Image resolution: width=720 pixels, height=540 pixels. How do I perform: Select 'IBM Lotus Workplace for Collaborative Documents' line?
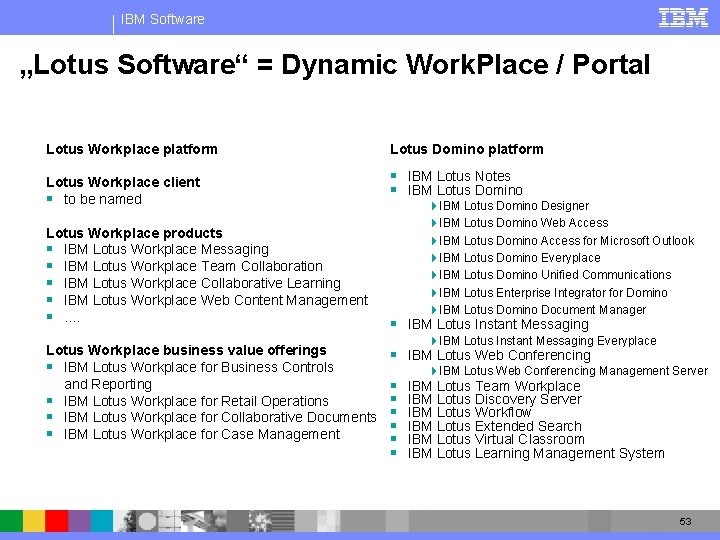pos(220,417)
